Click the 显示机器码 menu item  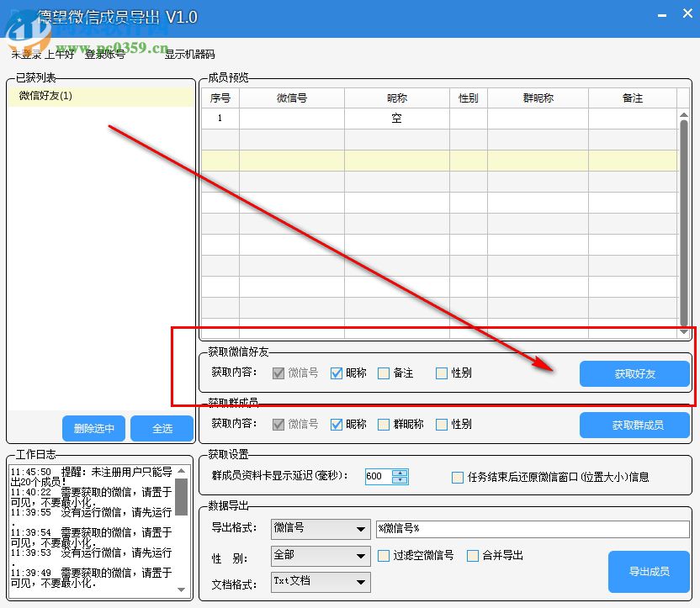pos(189,55)
